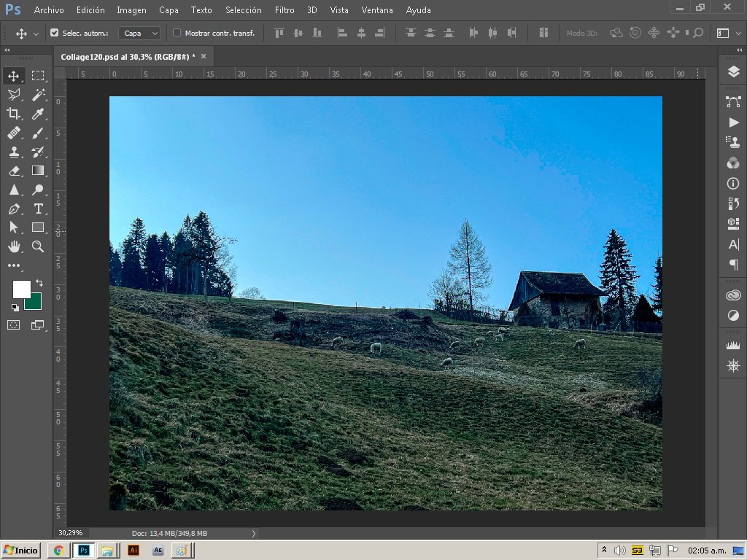Select the Pen tool
The width and height of the screenshot is (747, 560).
(x=14, y=209)
